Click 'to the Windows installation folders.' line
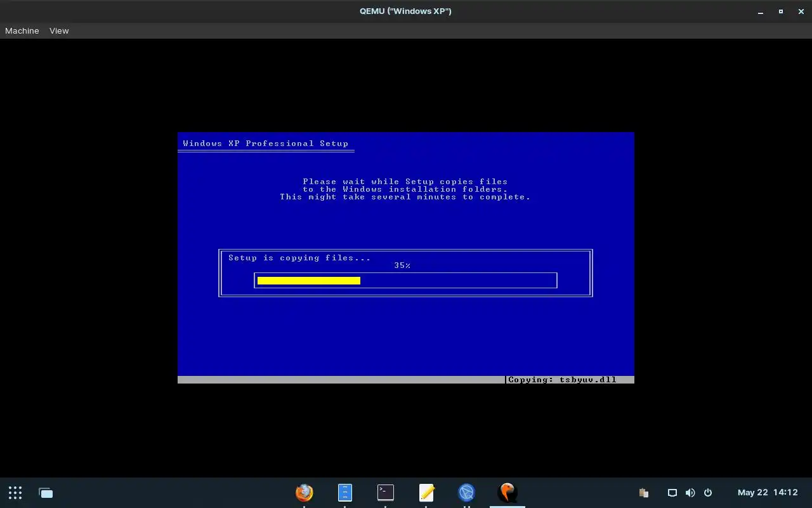 tap(405, 189)
